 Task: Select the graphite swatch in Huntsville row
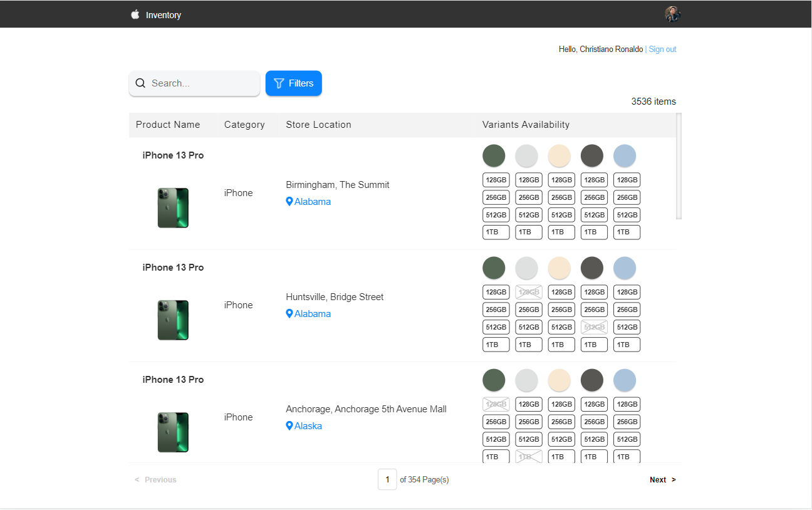pos(591,268)
